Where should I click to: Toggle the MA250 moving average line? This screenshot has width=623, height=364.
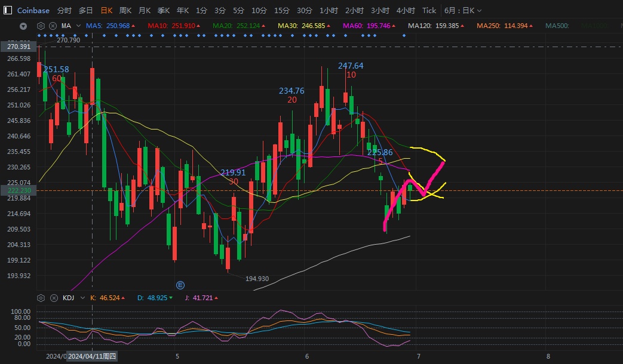(x=506, y=26)
